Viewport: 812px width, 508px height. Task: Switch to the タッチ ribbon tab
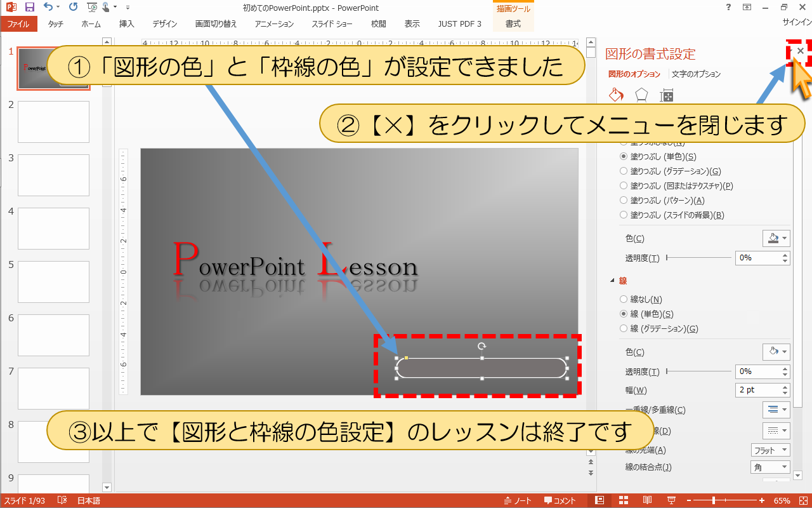(56, 24)
